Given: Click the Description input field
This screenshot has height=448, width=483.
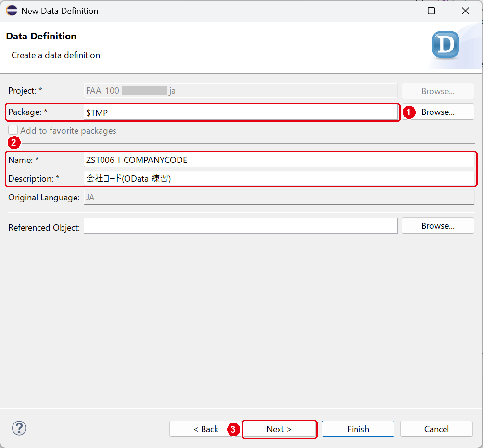Looking at the screenshot, I should point(279,178).
